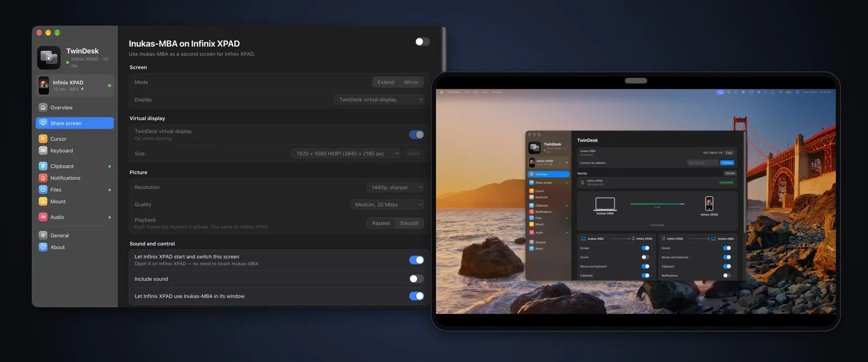
Task: Toggle Let Infinix XPAD use Inukas-MBA in window
Action: click(x=417, y=296)
